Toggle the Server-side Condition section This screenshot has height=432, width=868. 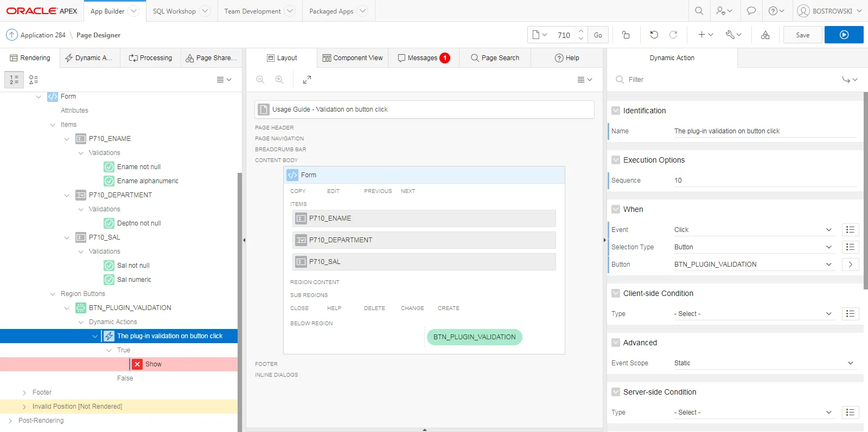click(x=616, y=392)
